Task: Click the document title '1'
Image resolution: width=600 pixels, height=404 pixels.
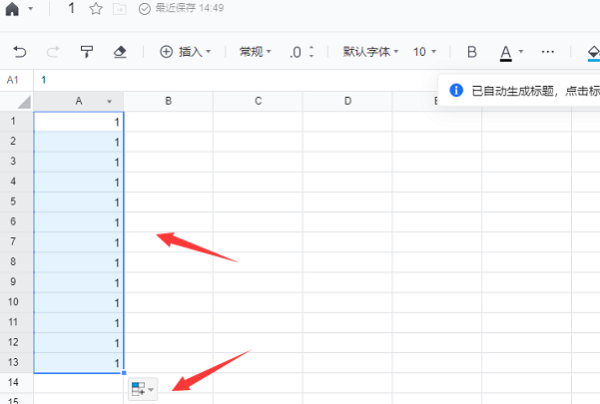Action: pos(71,8)
